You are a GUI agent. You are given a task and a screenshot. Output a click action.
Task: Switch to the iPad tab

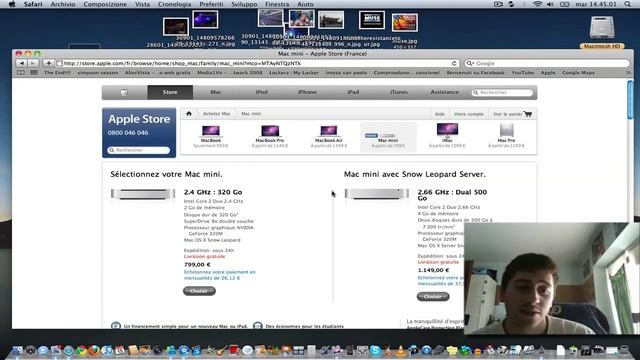coord(353,92)
